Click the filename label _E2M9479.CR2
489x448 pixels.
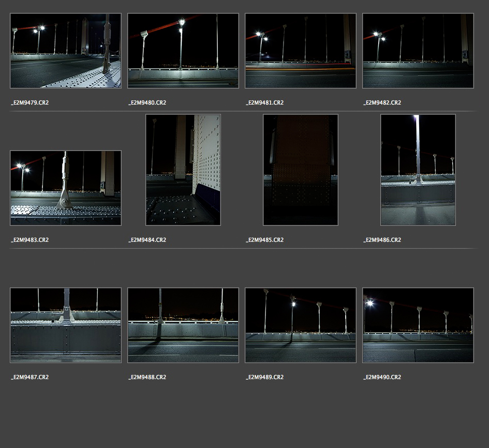30,103
